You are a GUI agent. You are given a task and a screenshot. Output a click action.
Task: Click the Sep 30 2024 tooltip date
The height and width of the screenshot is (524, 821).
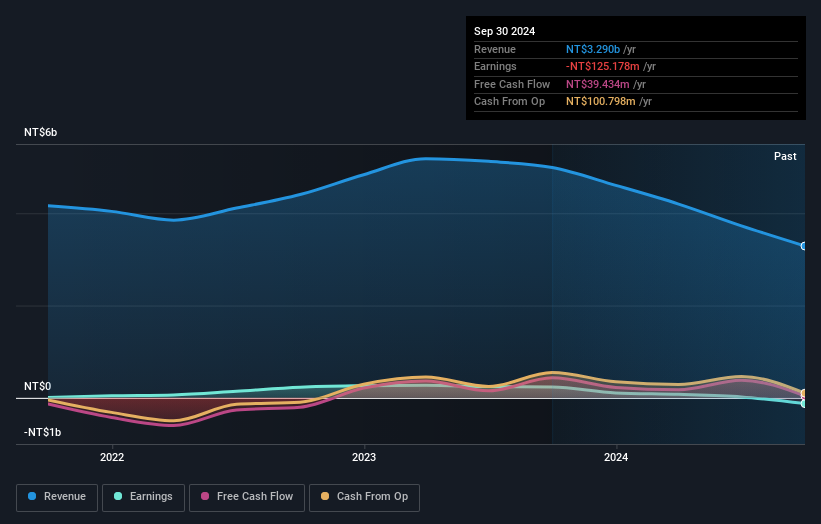coord(504,31)
